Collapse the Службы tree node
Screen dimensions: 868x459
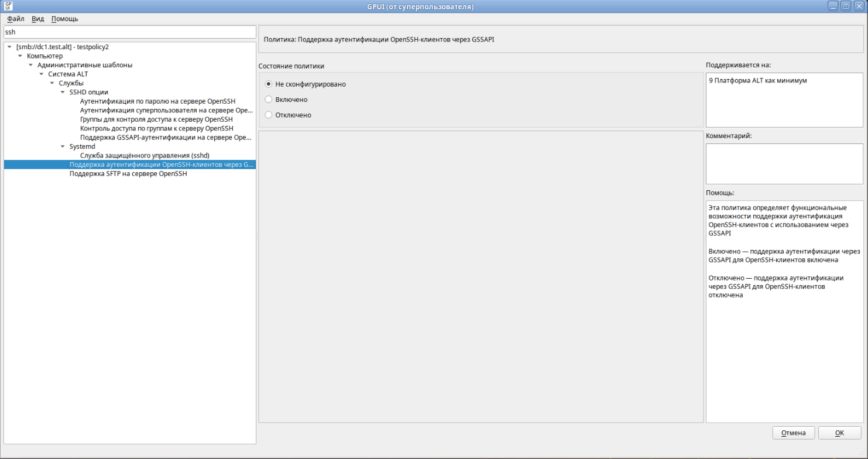tap(52, 83)
